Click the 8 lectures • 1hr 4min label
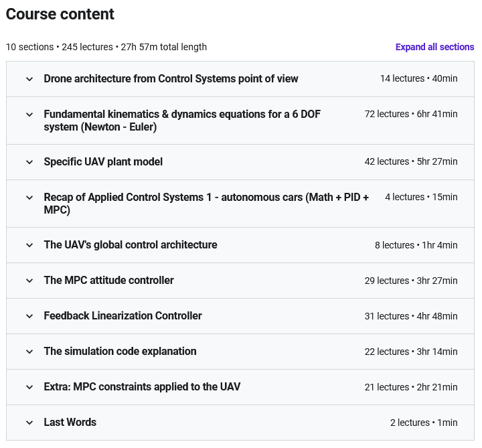482x448 pixels. [x=416, y=245]
